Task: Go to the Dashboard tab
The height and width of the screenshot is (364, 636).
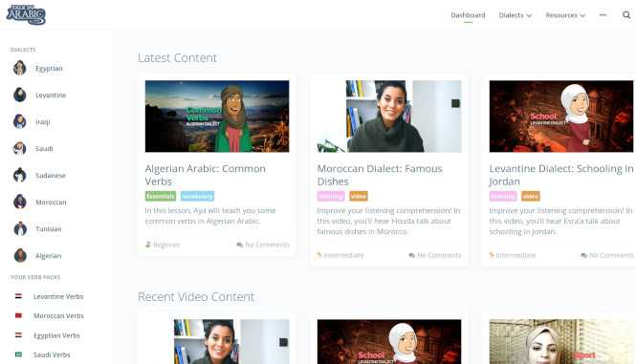Action: pos(468,15)
